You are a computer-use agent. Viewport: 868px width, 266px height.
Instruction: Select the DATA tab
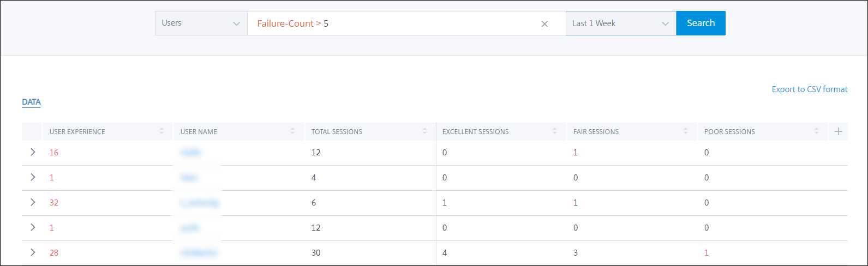[31, 102]
